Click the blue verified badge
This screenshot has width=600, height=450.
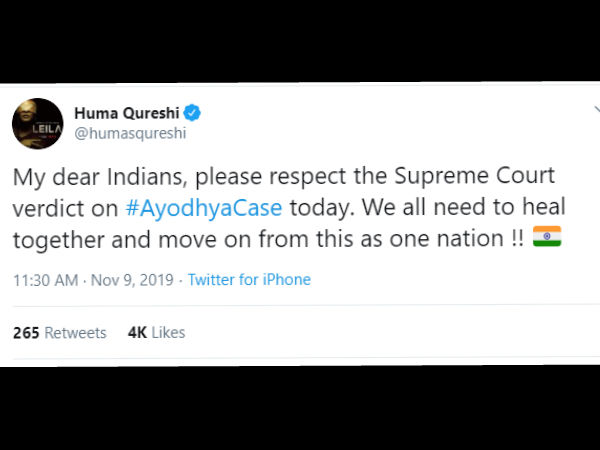pos(192,113)
